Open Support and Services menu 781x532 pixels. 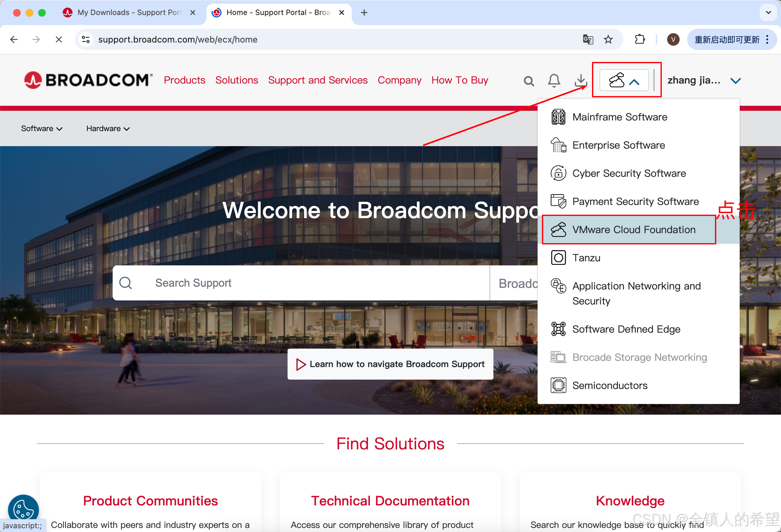tap(318, 80)
